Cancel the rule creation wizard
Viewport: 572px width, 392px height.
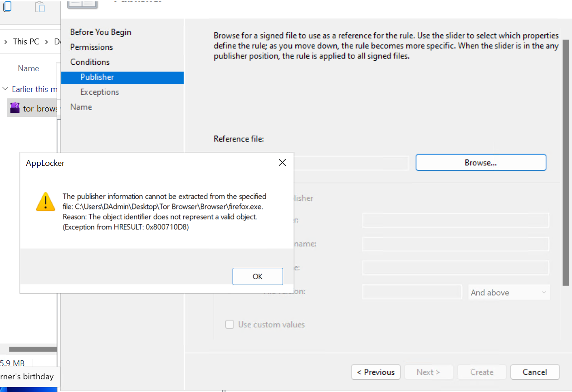coord(534,372)
